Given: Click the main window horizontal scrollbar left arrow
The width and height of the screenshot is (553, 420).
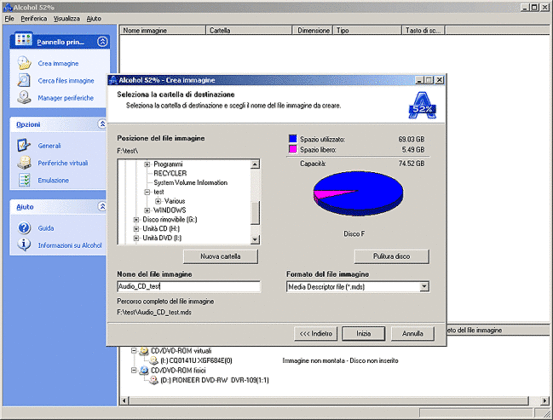Looking at the screenshot, I should tap(124, 401).
